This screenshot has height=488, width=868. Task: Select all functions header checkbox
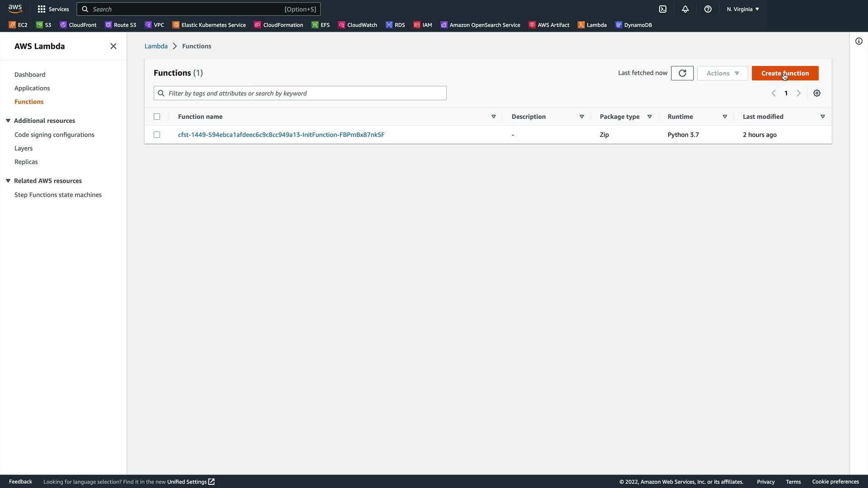click(x=157, y=117)
